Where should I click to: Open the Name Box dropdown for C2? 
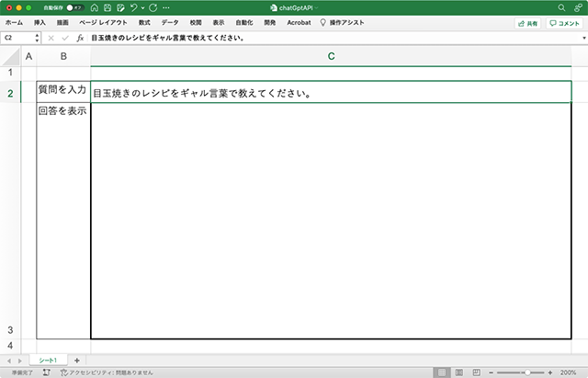tap(37, 38)
